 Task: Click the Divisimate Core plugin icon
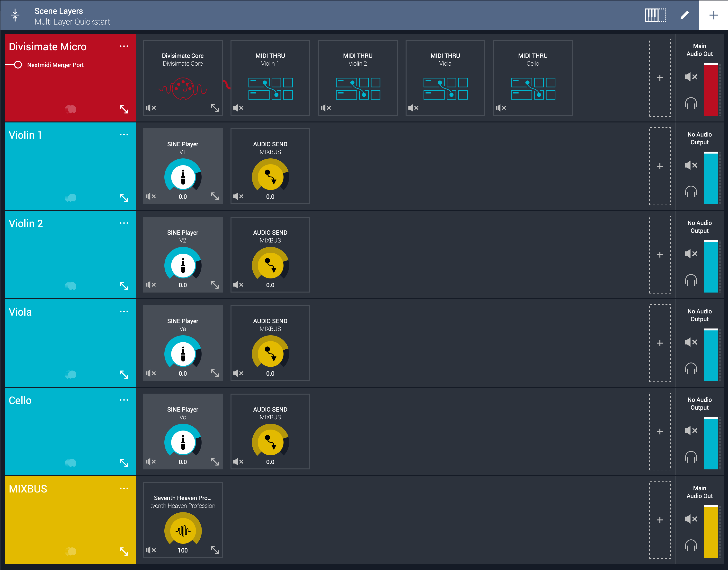(x=183, y=89)
